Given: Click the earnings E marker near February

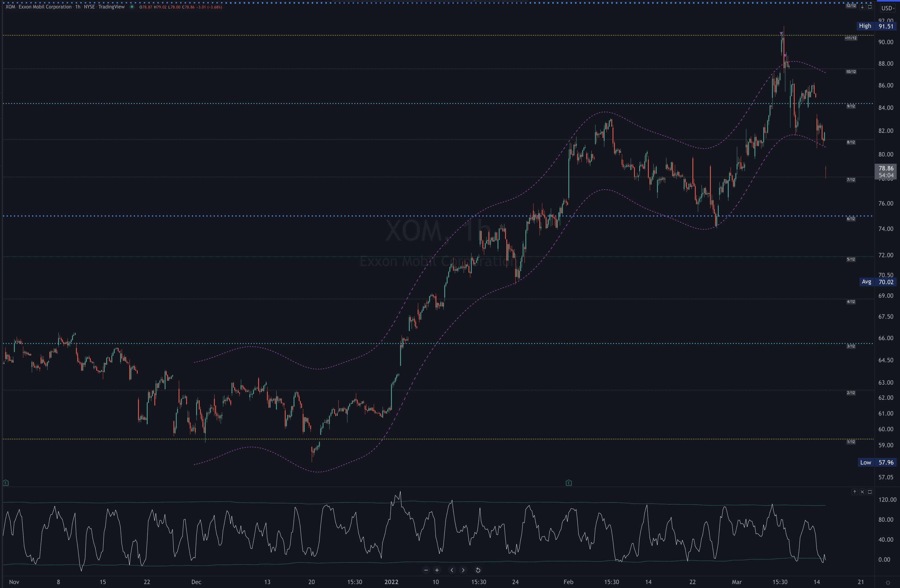Looking at the screenshot, I should (x=568, y=482).
